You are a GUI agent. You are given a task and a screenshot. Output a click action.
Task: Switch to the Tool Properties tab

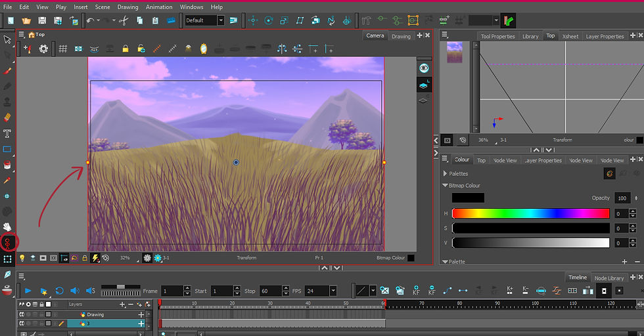coord(498,36)
